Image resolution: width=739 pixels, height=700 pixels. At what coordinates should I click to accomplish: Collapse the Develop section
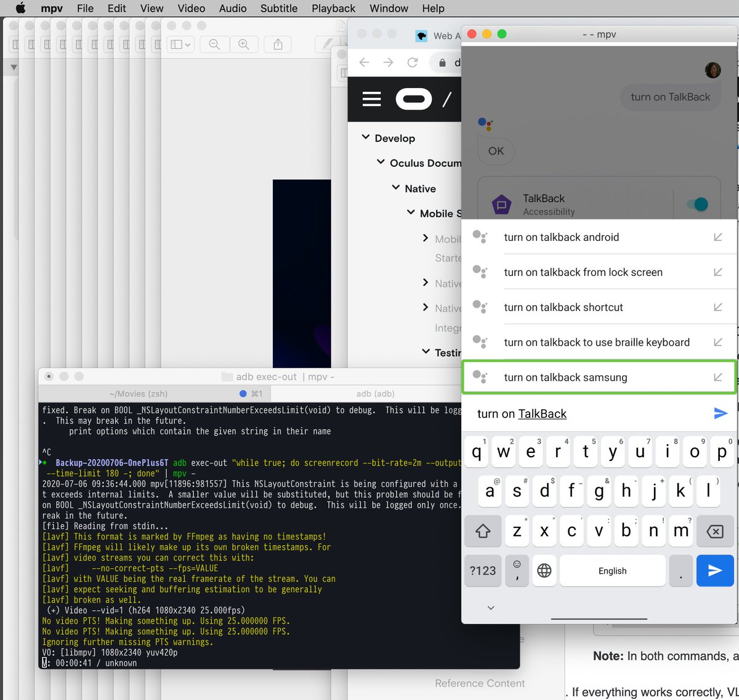pos(365,137)
